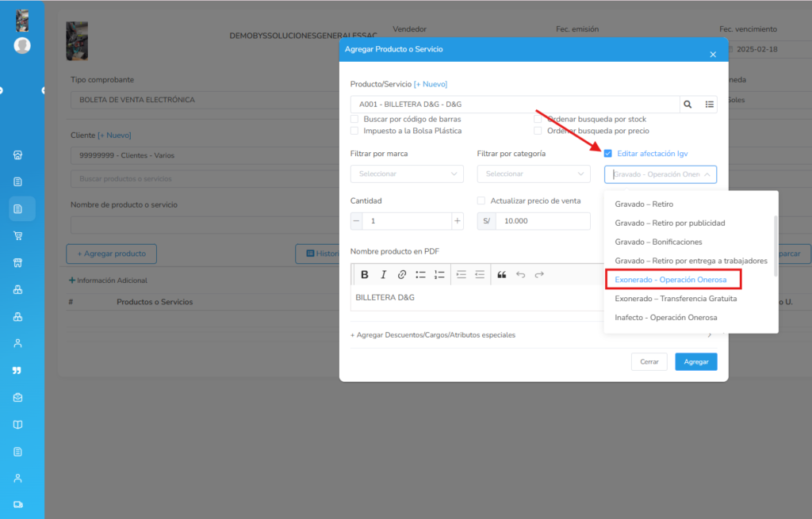Decrease quantity with the minus button
The height and width of the screenshot is (519, 812).
coord(356,221)
